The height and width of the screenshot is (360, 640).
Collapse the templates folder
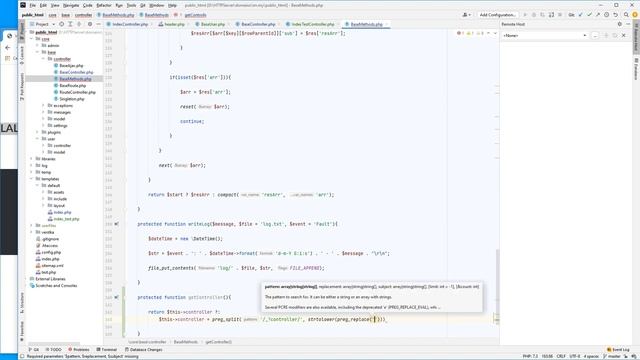[31, 179]
